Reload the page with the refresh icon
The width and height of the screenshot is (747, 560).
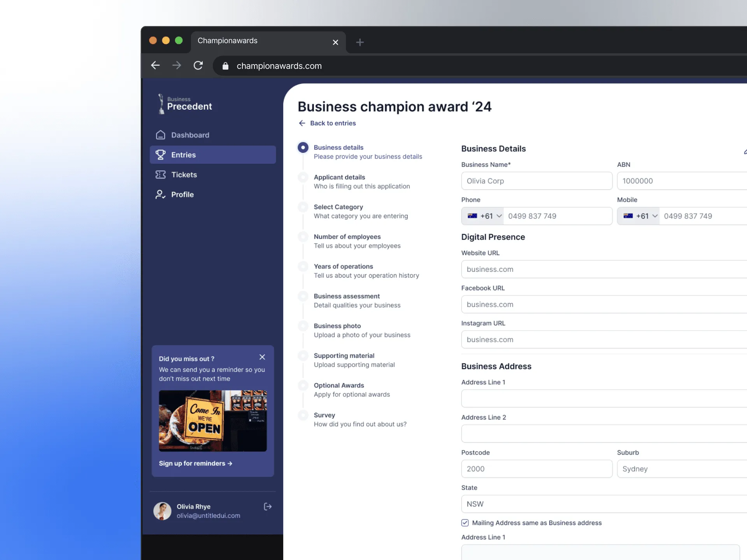198,65
